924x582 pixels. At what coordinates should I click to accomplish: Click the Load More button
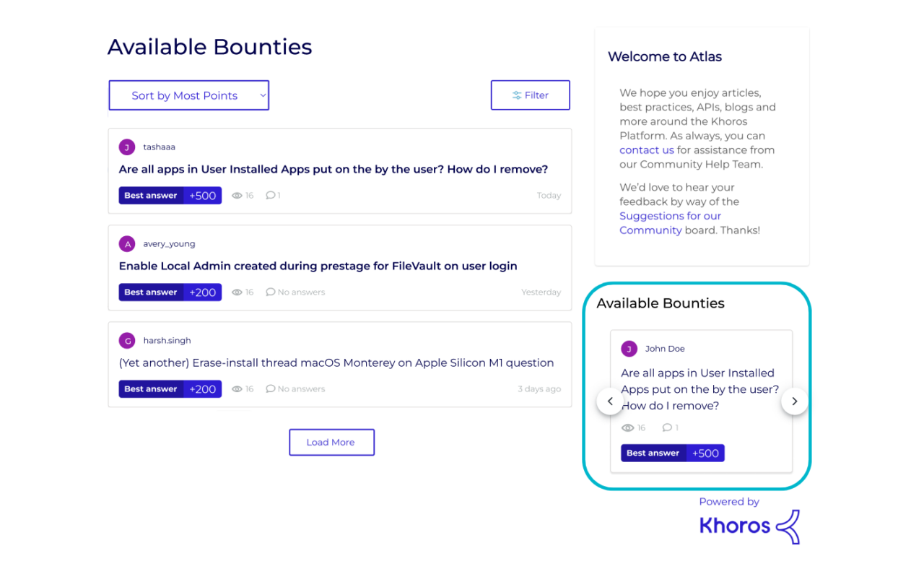pyautogui.click(x=331, y=442)
